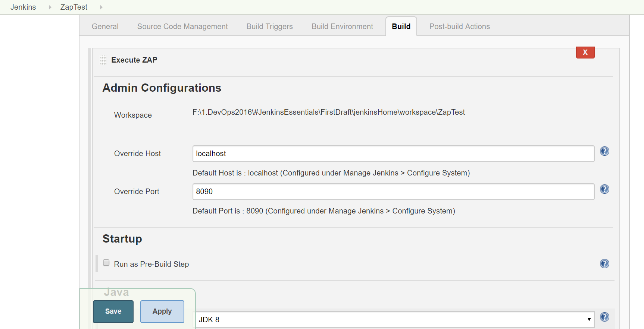Go to Jenkins home breadcrumb
The image size is (644, 329).
point(23,7)
